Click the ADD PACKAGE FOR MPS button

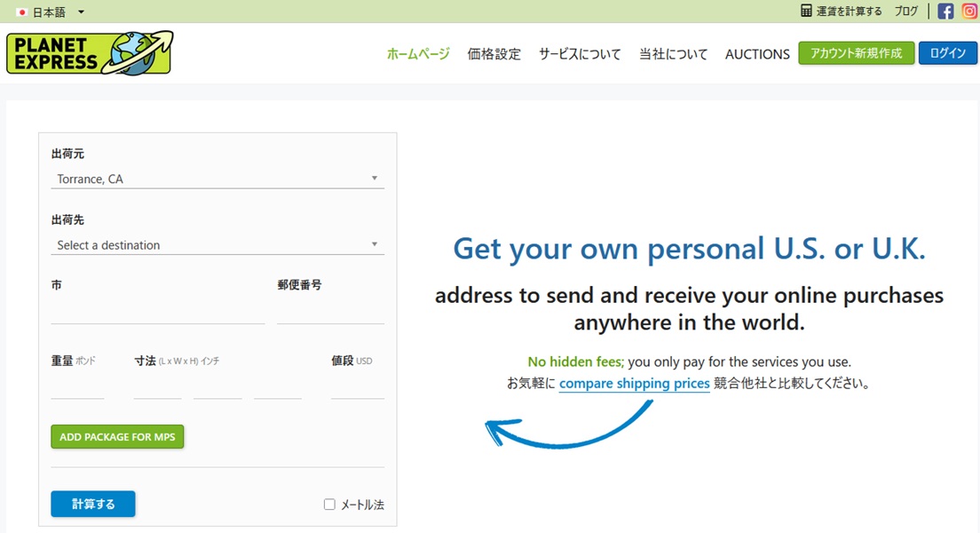coord(117,437)
